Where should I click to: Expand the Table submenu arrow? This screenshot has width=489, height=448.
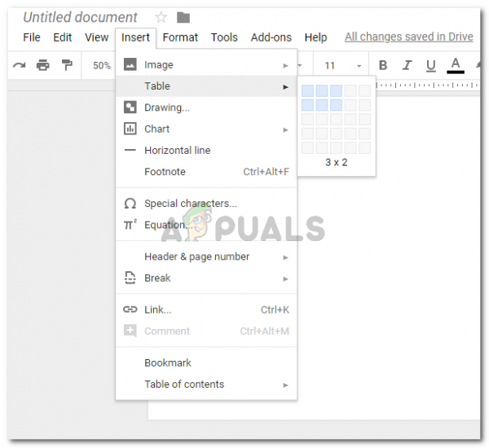(285, 87)
